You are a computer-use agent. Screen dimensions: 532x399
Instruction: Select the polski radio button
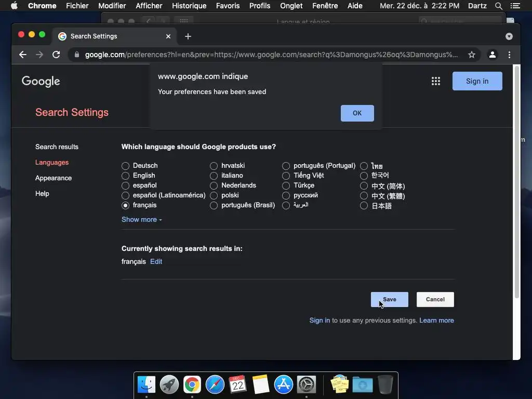coord(214,195)
